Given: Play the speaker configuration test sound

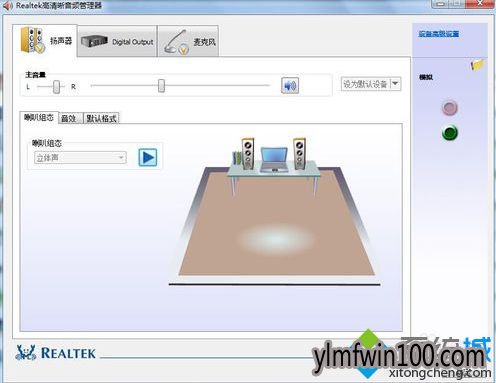Looking at the screenshot, I should click(148, 157).
